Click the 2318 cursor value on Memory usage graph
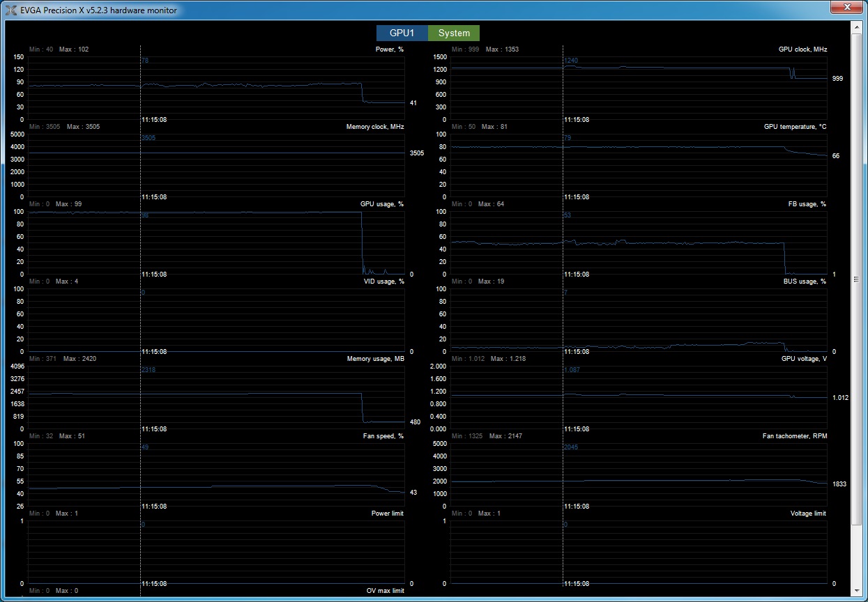The width and height of the screenshot is (868, 602). pyautogui.click(x=149, y=370)
